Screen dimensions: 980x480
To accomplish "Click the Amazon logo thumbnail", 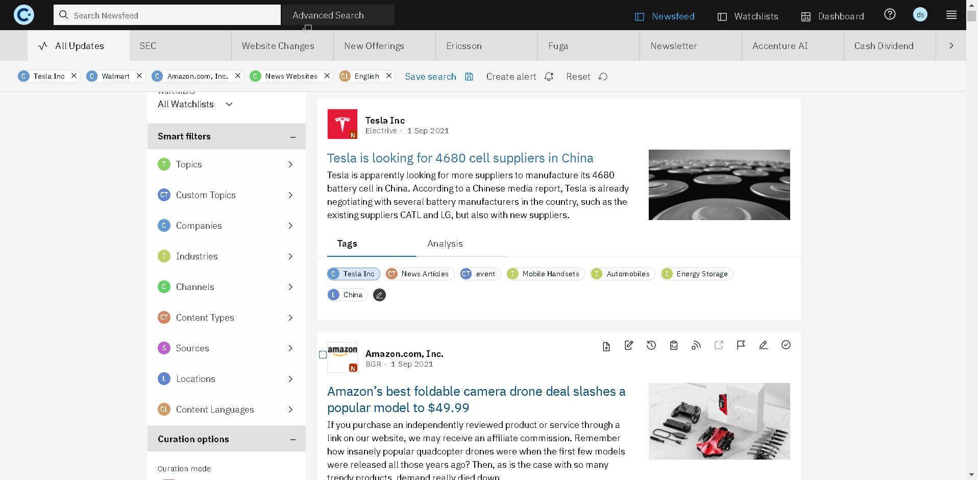I will [x=342, y=357].
